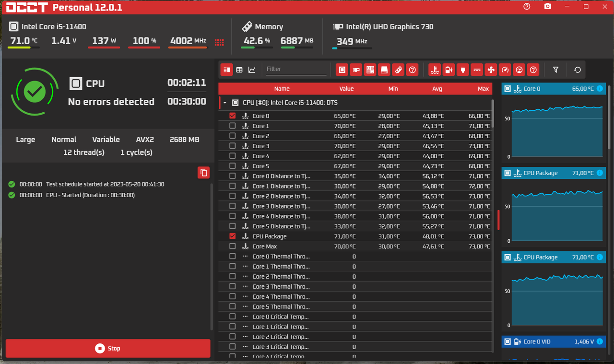Check the Core 1 sensor checkbox
614x364 pixels.
(x=233, y=126)
